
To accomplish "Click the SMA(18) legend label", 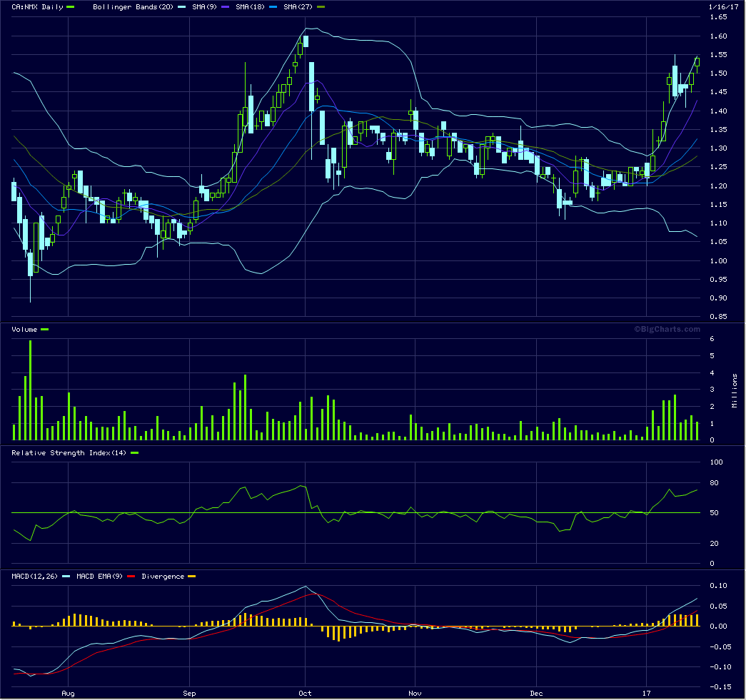I will 250,6.
